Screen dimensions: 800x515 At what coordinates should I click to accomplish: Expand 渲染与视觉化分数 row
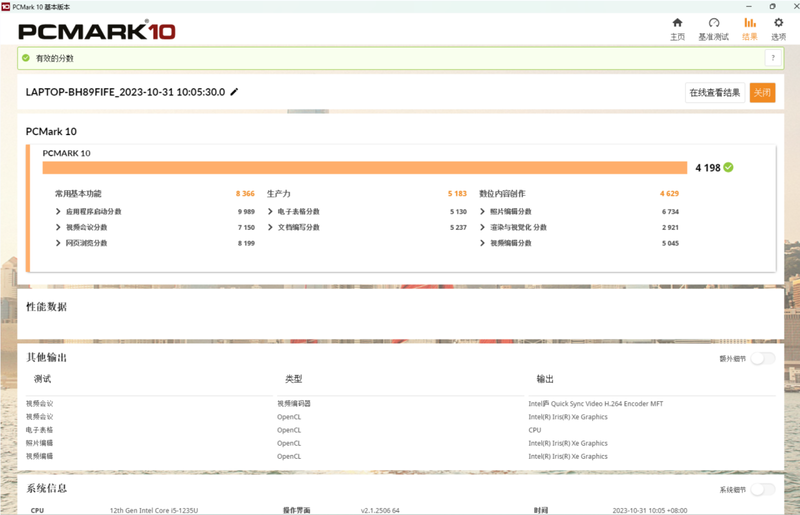[484, 227]
